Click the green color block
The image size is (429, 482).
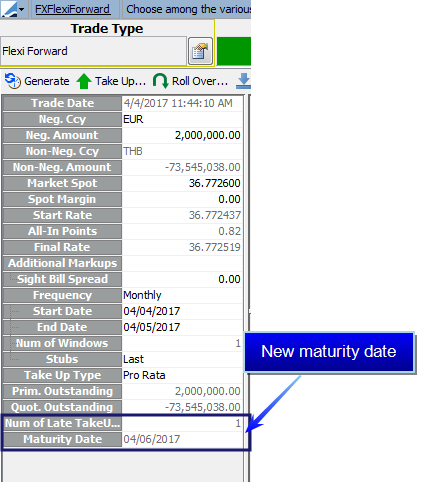coord(234,51)
